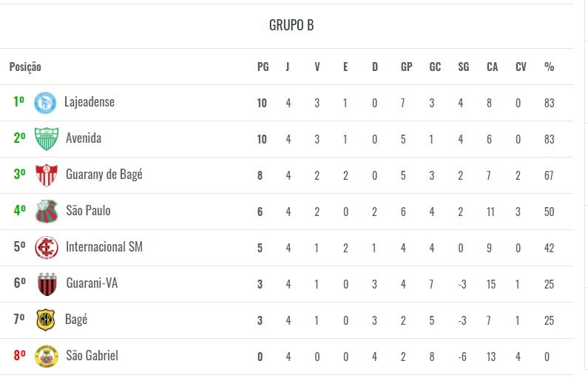
Task: Click the São Gabriel team crest
Action: [47, 356]
